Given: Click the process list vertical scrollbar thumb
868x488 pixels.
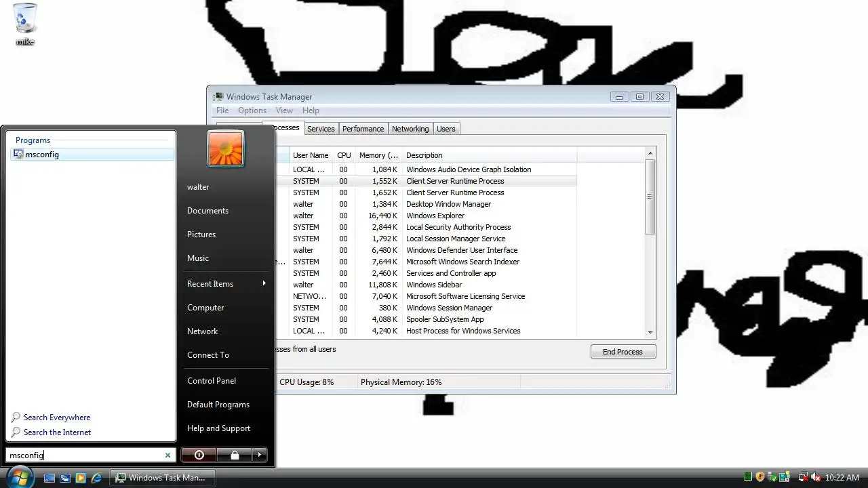Looking at the screenshot, I should click(x=650, y=197).
